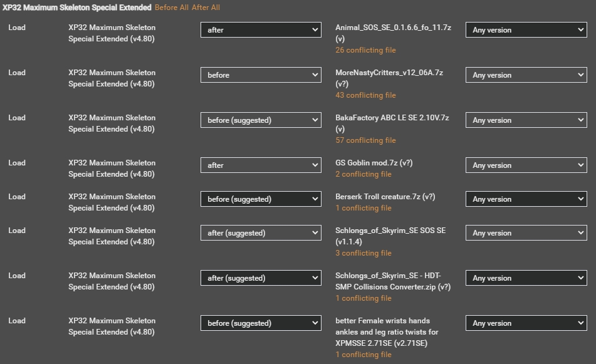Click the 'XP32 Maximum Skeleton Special Extended' heading
The image size is (596, 364).
77,8
